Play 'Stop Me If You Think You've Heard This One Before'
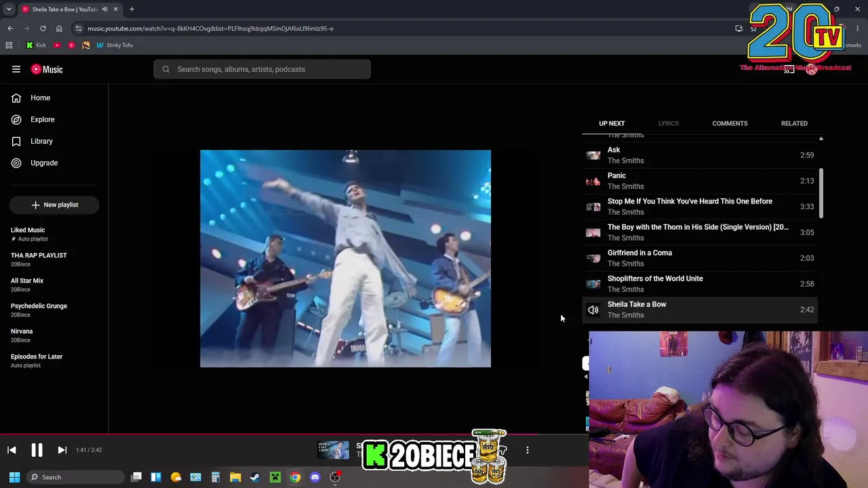Image resolution: width=868 pixels, height=488 pixels. coord(700,207)
